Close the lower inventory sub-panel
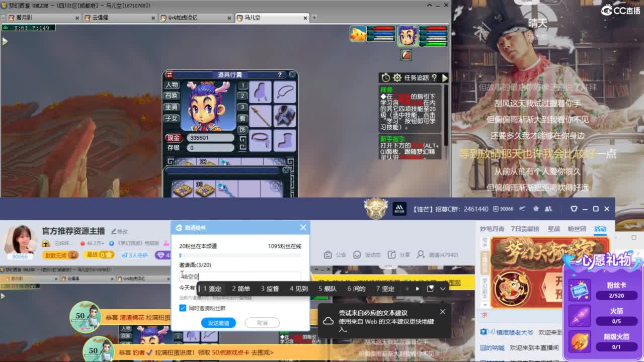 (286, 170)
